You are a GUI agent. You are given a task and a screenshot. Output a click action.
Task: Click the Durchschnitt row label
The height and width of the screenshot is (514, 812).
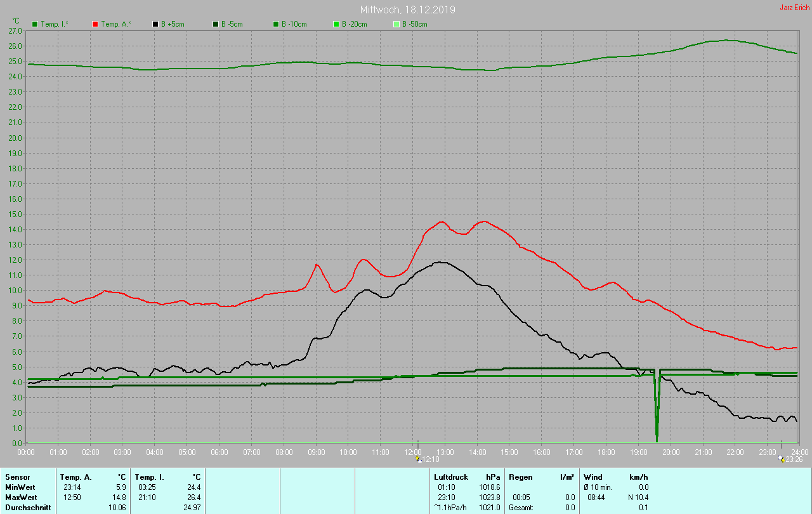28,508
